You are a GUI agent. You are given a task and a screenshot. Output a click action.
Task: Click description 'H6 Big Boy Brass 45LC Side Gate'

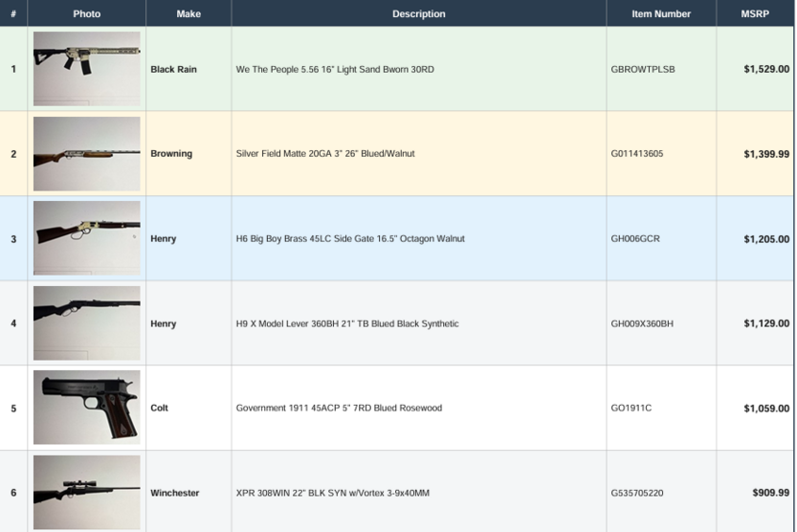click(350, 238)
